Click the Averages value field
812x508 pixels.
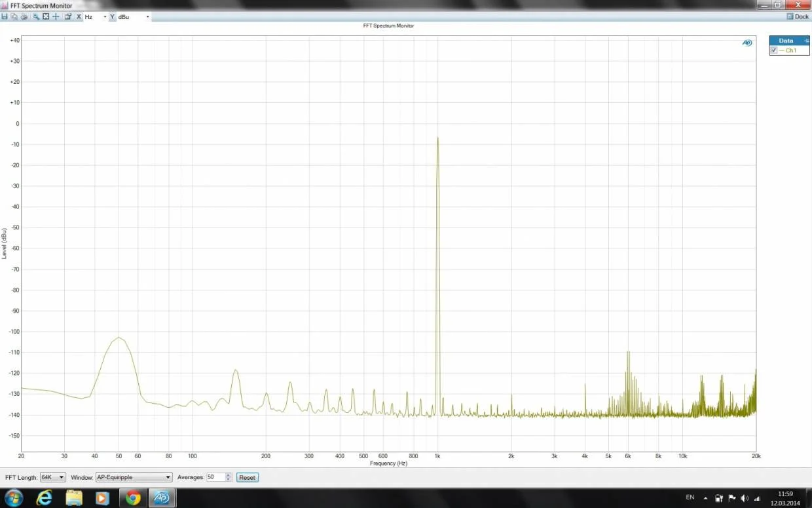pyautogui.click(x=215, y=477)
